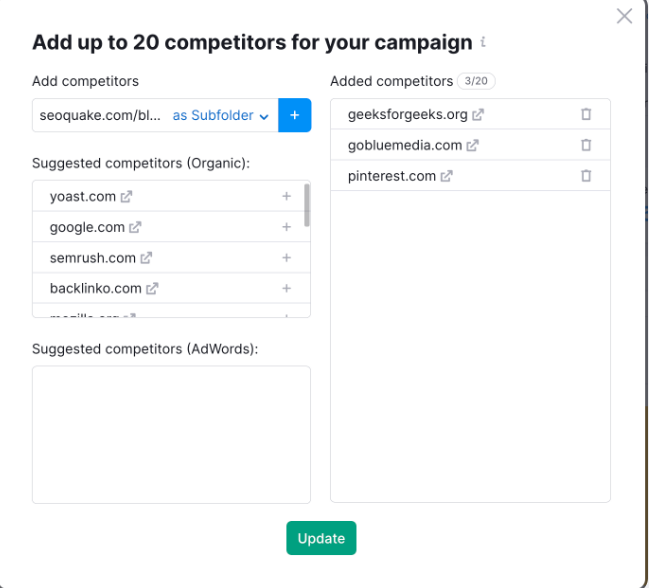Open pinterest.com in new tab icon
Screen dimensions: 649x588
click(x=447, y=176)
